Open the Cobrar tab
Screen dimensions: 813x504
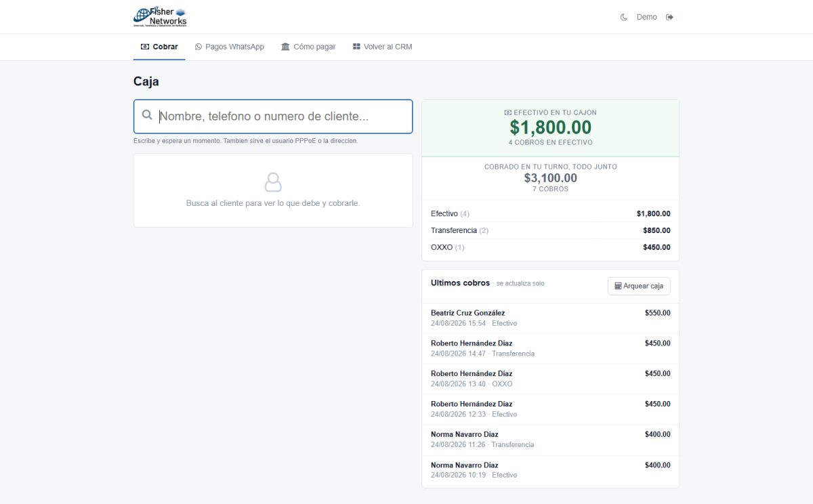(x=159, y=47)
